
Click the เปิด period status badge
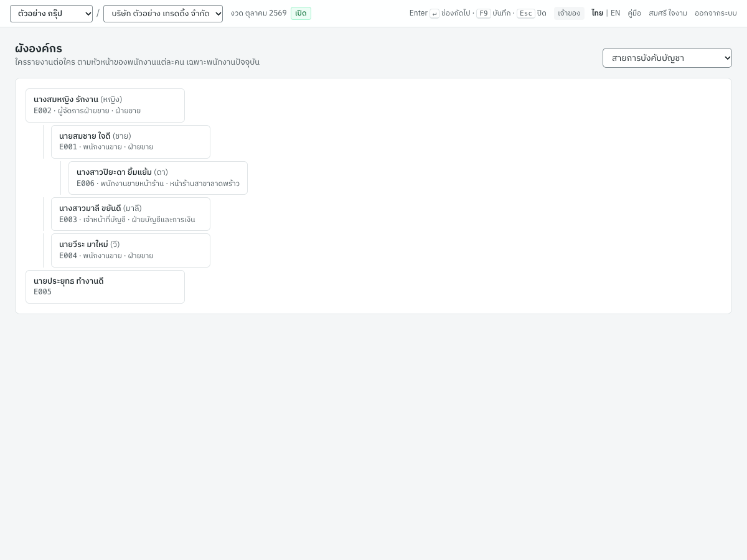pyautogui.click(x=301, y=13)
